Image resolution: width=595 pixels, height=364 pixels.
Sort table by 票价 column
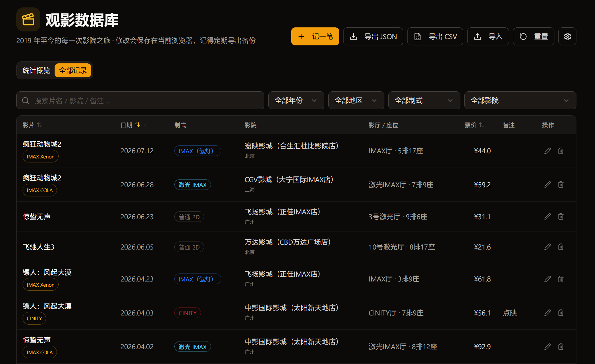[x=474, y=125]
